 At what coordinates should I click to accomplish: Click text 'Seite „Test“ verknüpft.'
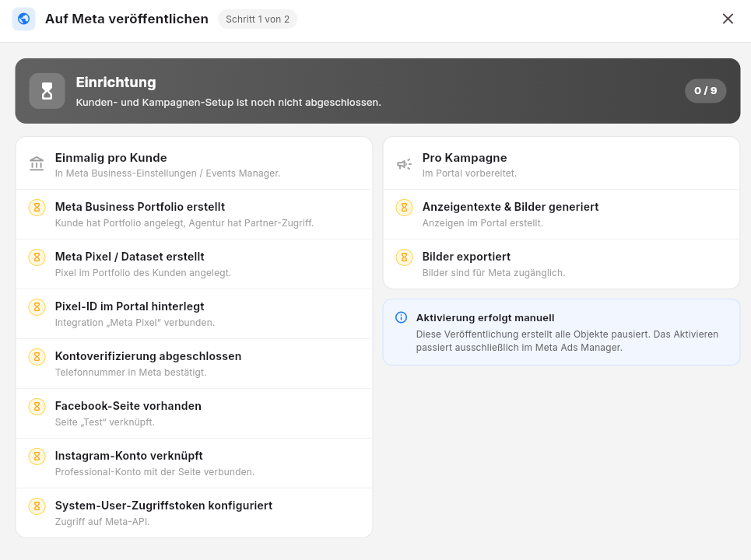105,422
